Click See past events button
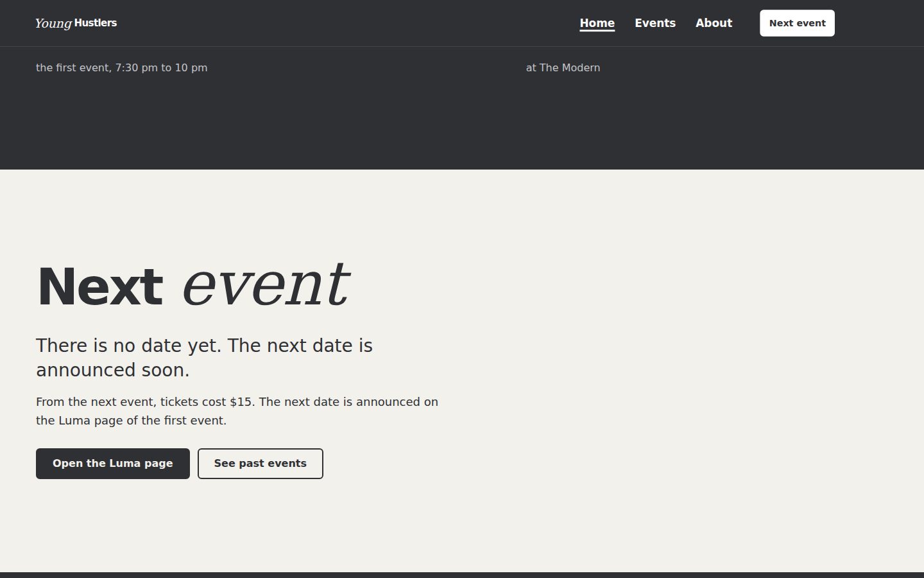This screenshot has width=924, height=578. tap(261, 464)
